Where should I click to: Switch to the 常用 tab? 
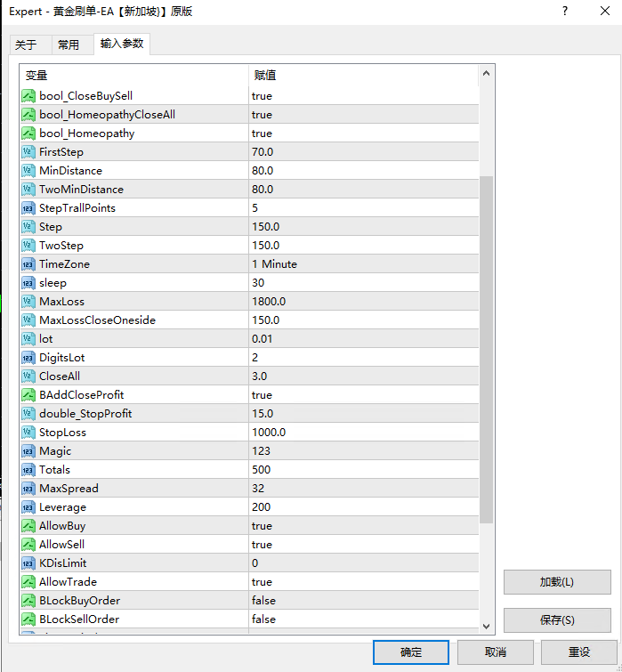point(69,45)
